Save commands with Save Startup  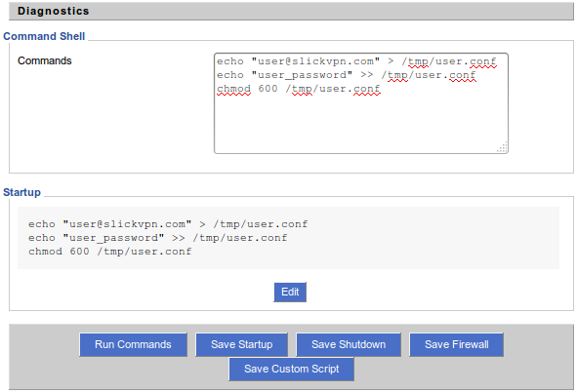pyautogui.click(x=241, y=344)
